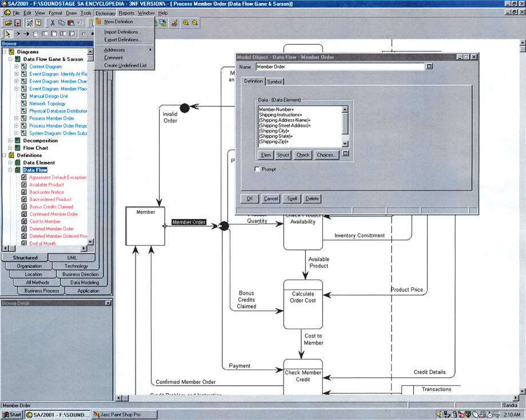Select the cylinder data store tool
The width and height of the screenshot is (526, 420).
tap(35, 34)
